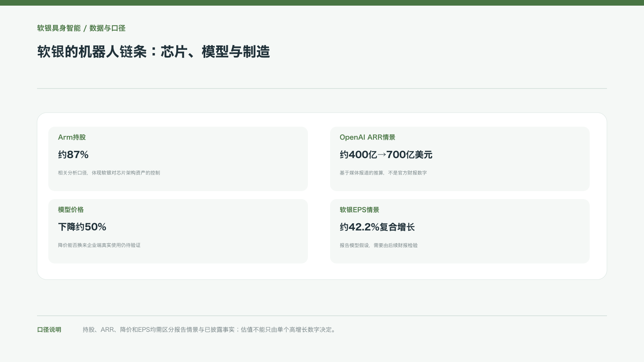
Task: Select the 约87% figure
Action: tap(73, 154)
